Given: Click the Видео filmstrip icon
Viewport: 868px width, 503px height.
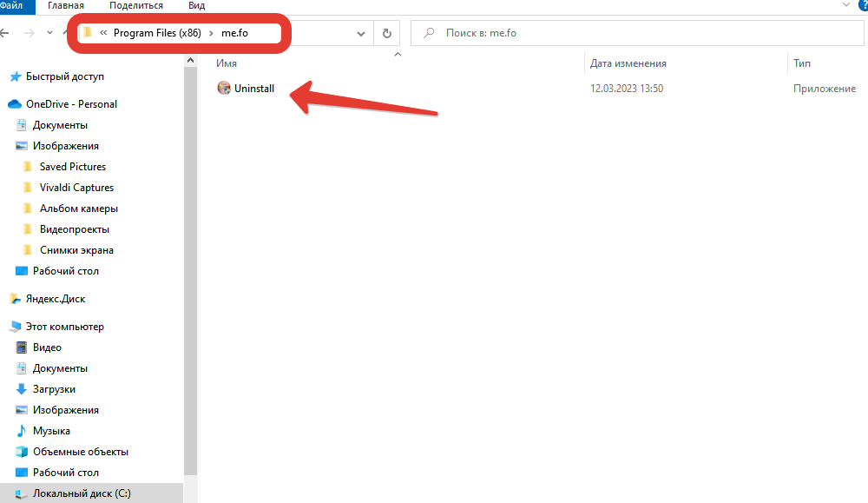Looking at the screenshot, I should click(21, 347).
